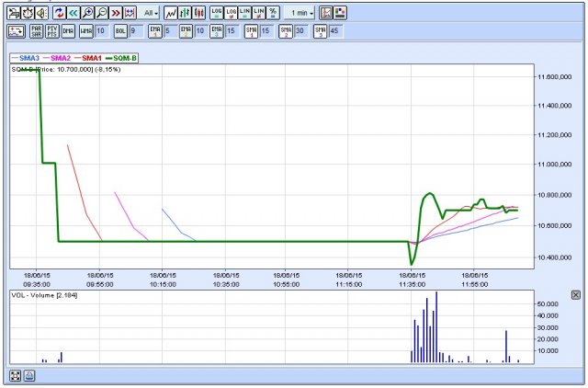588x388 pixels.
Task: Toggle the PAR SAR indicator
Action: tap(36, 30)
